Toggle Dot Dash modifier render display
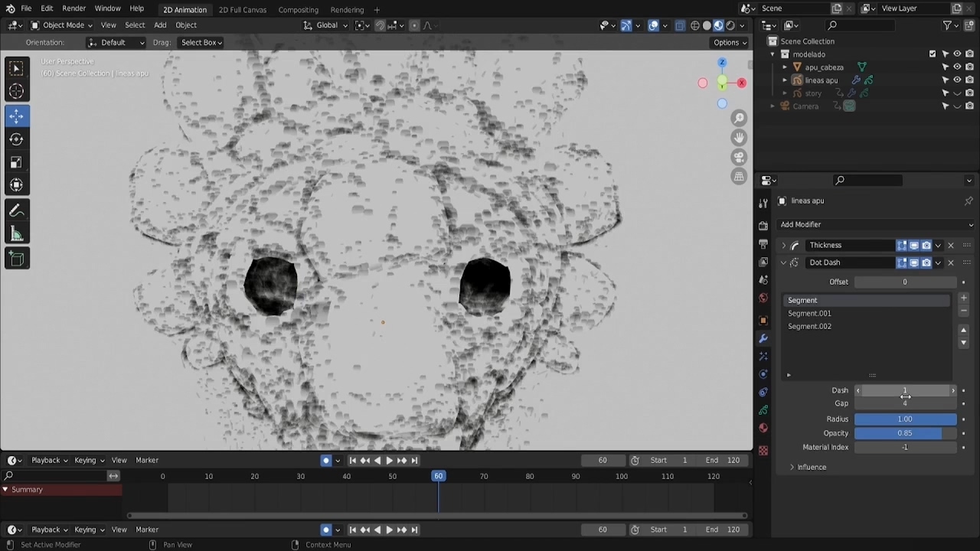 click(x=926, y=262)
